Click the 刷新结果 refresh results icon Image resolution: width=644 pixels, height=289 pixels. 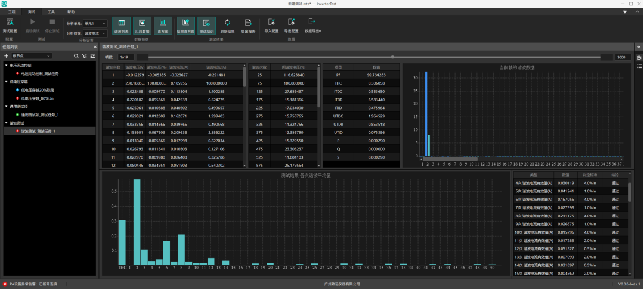pyautogui.click(x=227, y=23)
